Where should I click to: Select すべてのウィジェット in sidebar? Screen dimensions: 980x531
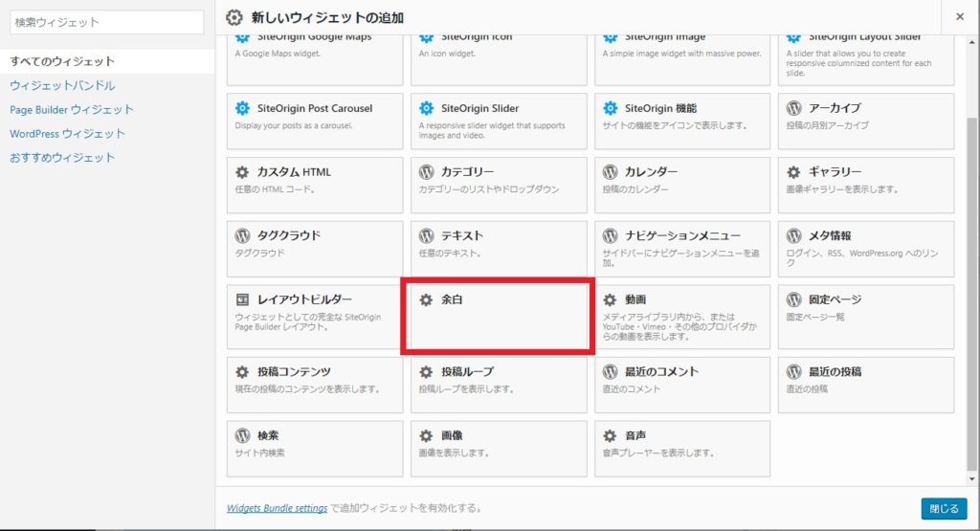click(x=62, y=61)
